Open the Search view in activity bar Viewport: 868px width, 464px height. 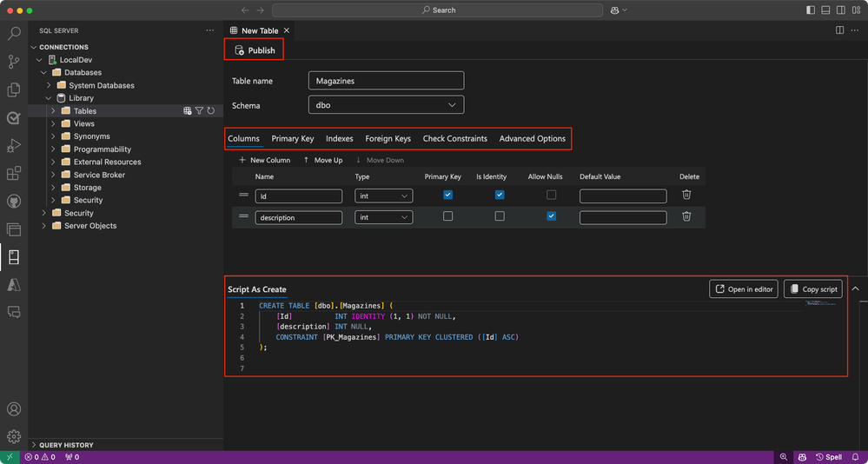point(14,34)
